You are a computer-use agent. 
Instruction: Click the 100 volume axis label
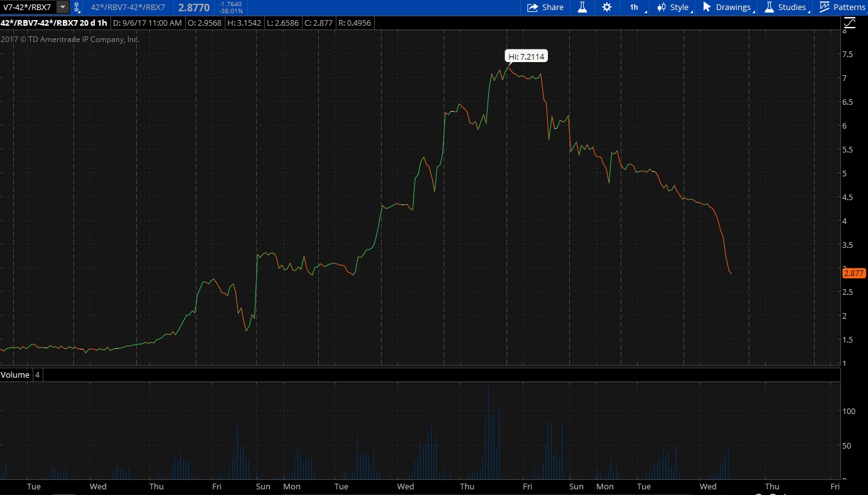(849, 411)
